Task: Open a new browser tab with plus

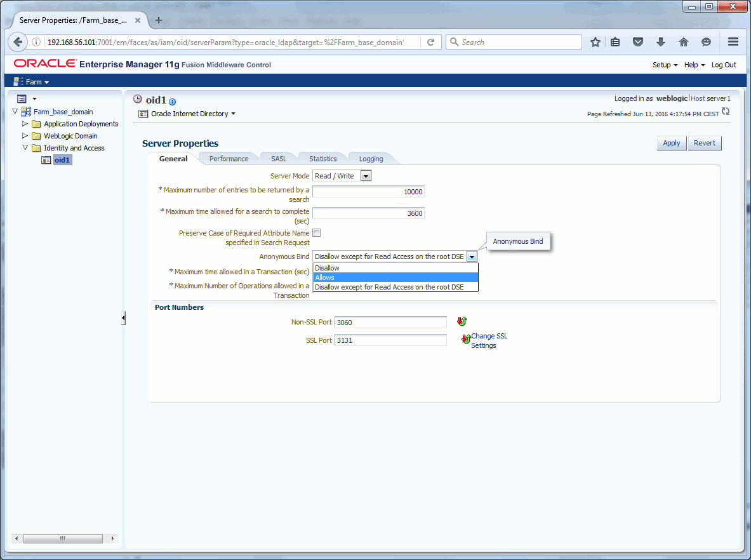Action: (x=159, y=20)
